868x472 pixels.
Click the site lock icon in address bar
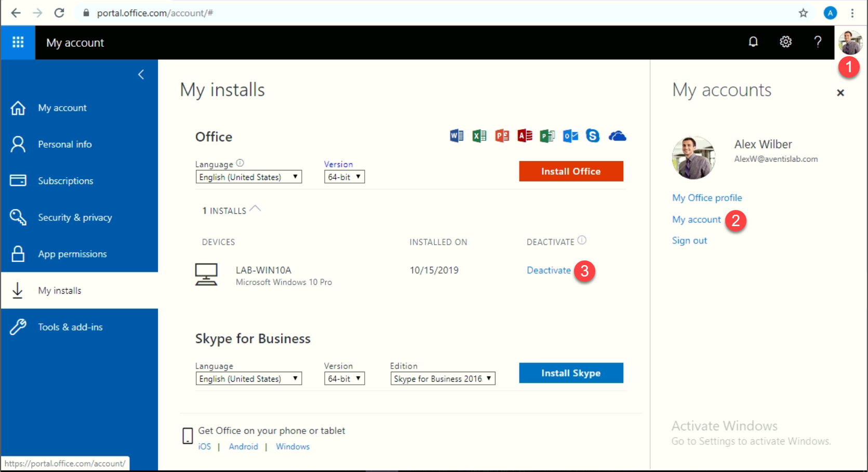(86, 13)
